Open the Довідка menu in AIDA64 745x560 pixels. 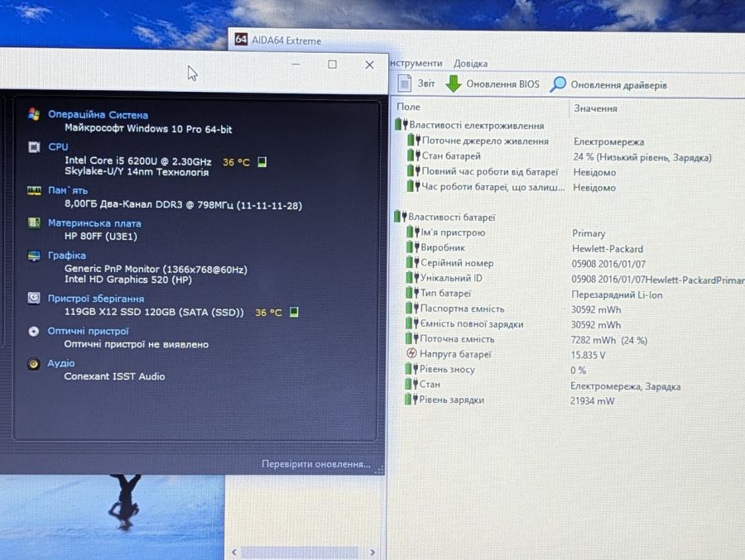coord(470,64)
